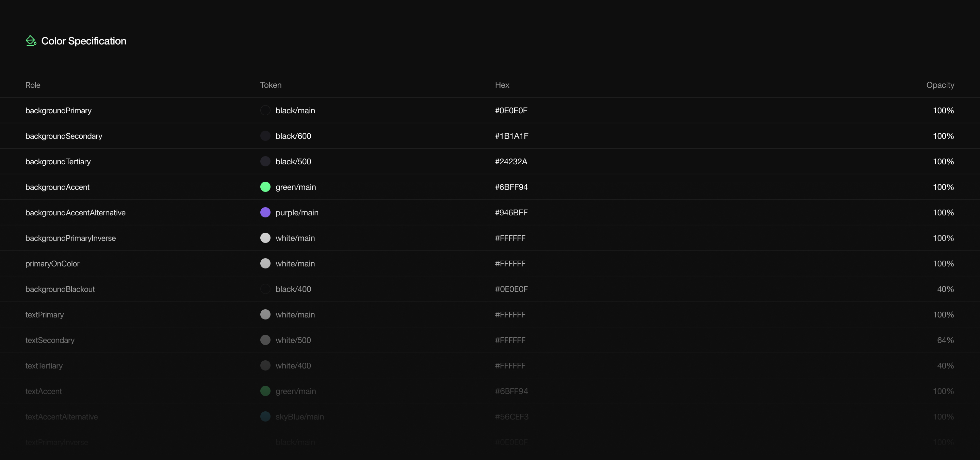Image resolution: width=980 pixels, height=460 pixels.
Task: Click the Role column header
Action: click(x=33, y=85)
